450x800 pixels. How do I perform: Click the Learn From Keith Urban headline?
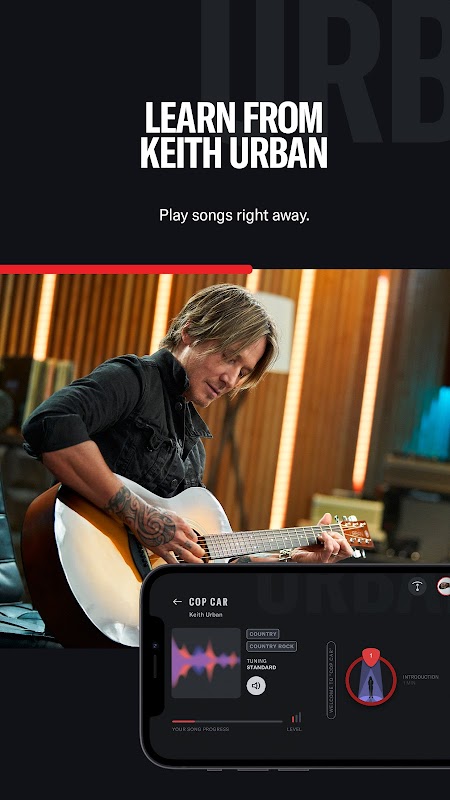(234, 135)
